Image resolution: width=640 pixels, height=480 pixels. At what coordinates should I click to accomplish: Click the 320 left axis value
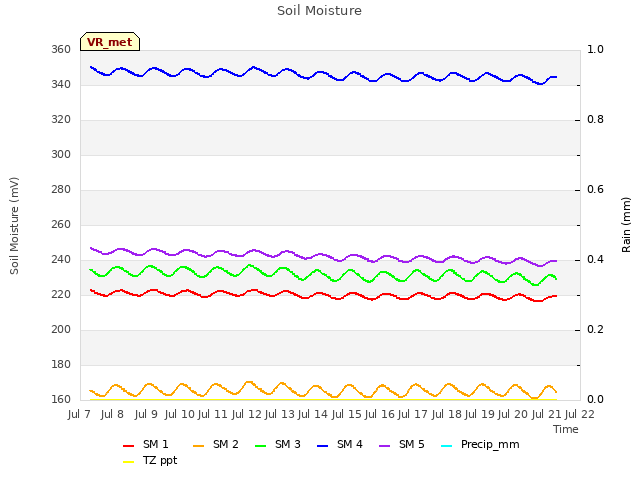click(x=61, y=120)
